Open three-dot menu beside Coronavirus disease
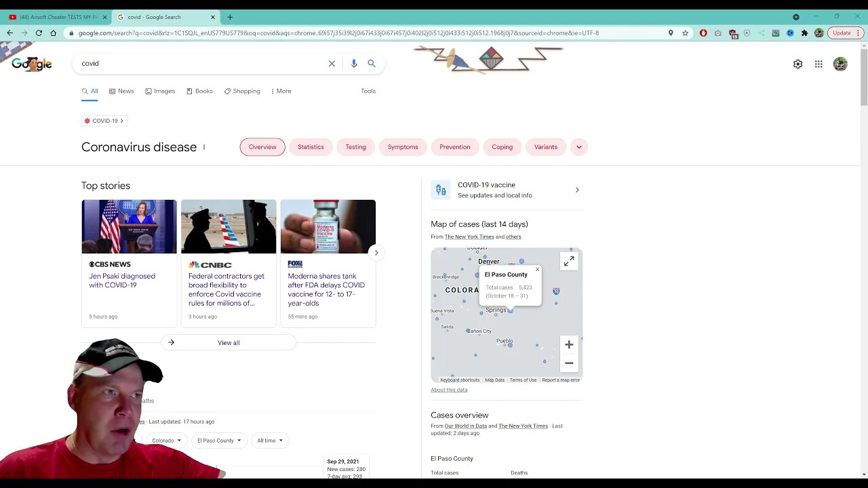 tap(203, 147)
